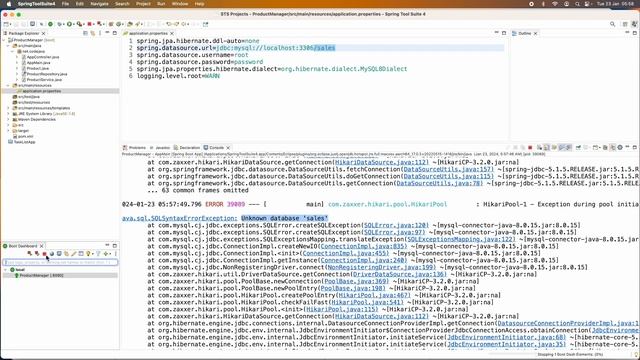Minimize the Package Explorer view
Screen dimensions: 640x360
pyautogui.click(x=107, y=33)
